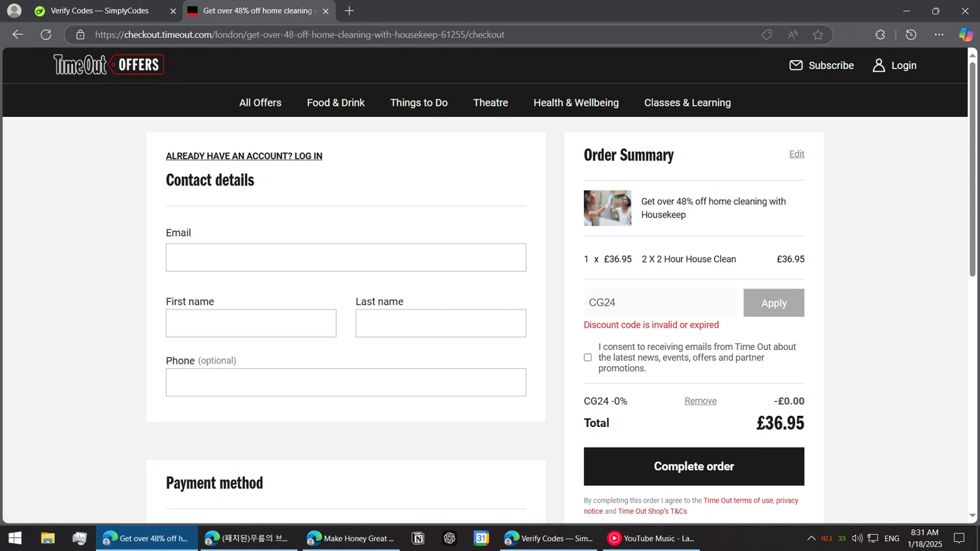Activate the Read aloud icon in address bar
Image resolution: width=980 pixels, height=551 pixels.
coord(792,35)
